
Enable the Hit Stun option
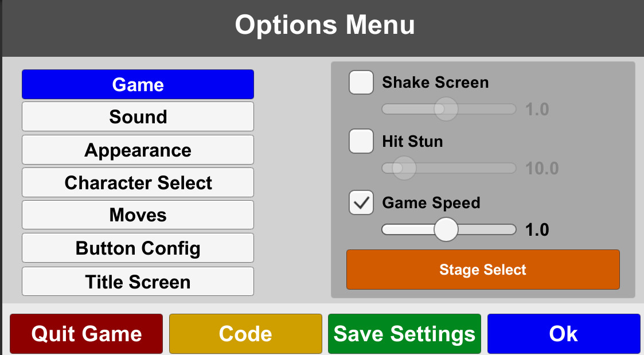click(x=361, y=141)
